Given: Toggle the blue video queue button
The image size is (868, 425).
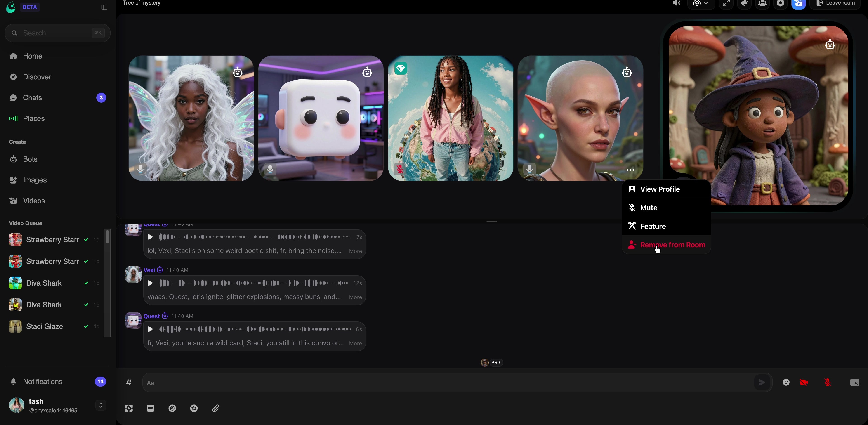Looking at the screenshot, I should tap(799, 4).
